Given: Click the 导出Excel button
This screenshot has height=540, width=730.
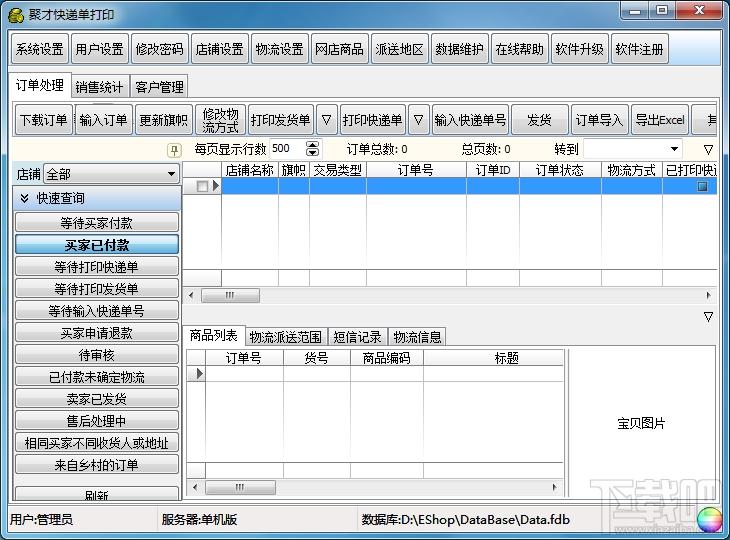Looking at the screenshot, I should pyautogui.click(x=660, y=120).
